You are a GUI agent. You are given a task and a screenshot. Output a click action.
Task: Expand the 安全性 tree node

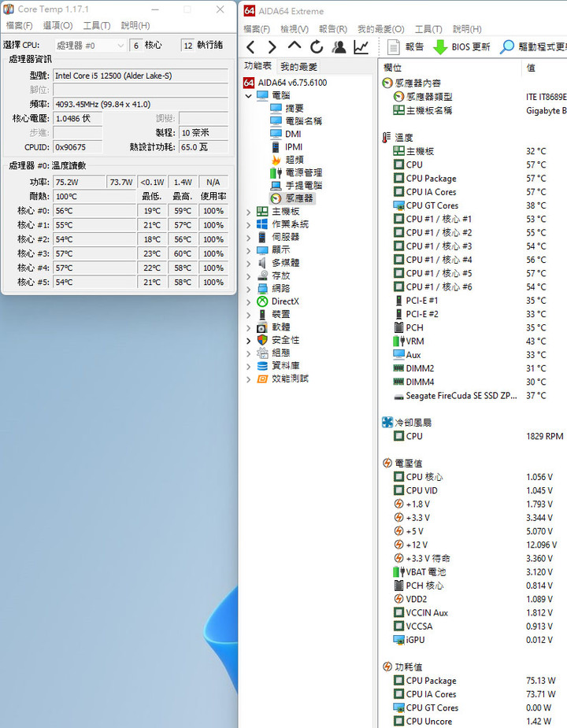click(x=249, y=341)
